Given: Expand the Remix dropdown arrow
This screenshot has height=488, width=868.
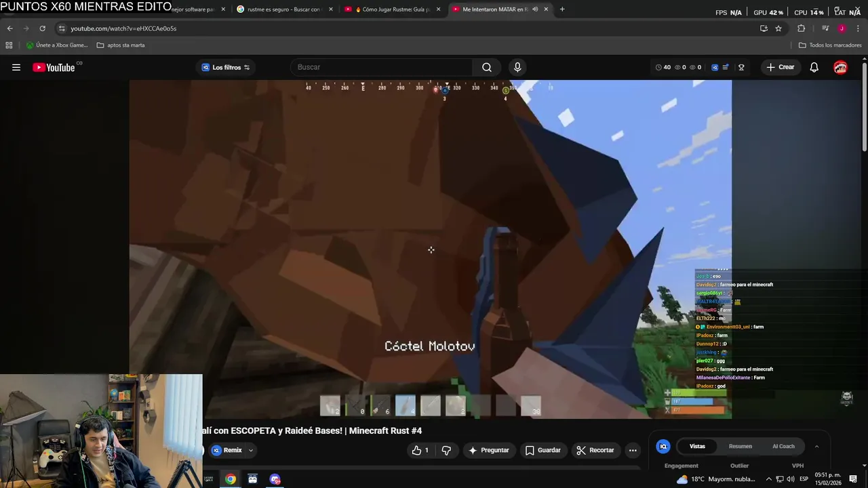Looking at the screenshot, I should (250, 450).
